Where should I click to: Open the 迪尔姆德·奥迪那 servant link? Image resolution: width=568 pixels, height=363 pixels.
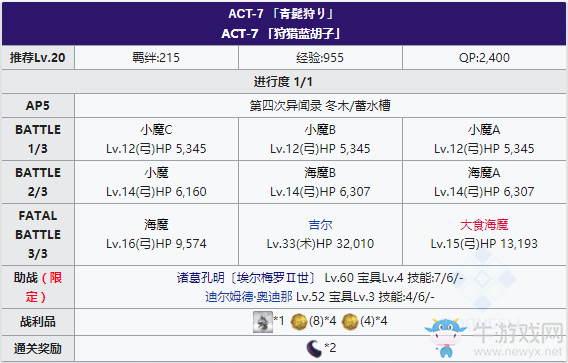[248, 297]
